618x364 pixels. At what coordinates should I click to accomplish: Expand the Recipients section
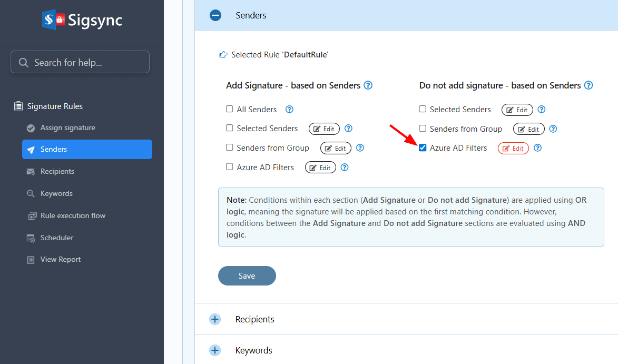pyautogui.click(x=215, y=319)
